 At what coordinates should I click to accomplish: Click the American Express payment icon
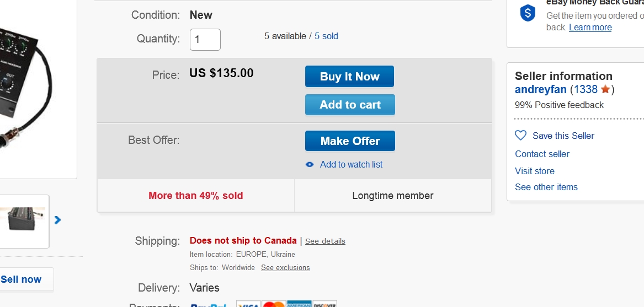299,305
